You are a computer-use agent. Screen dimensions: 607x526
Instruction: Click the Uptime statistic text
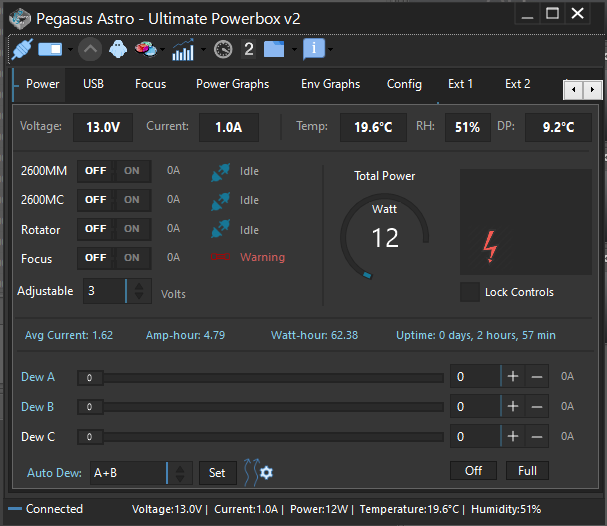(476, 335)
